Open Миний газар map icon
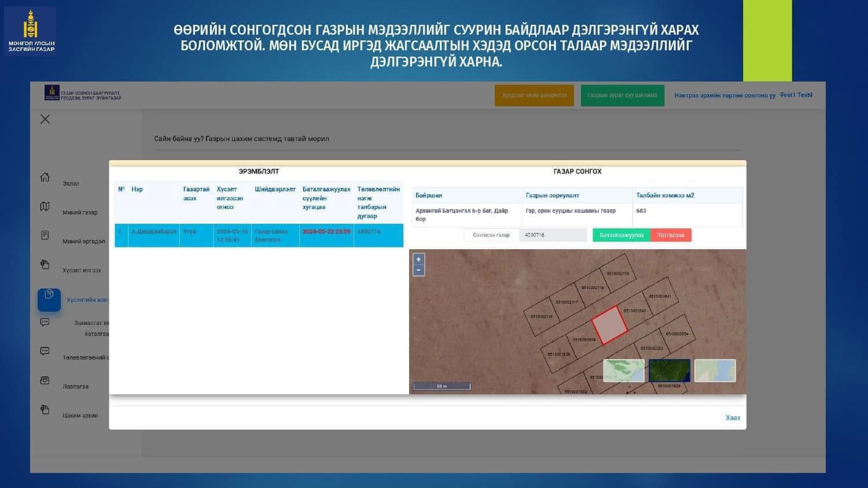The image size is (868, 488). 45,206
